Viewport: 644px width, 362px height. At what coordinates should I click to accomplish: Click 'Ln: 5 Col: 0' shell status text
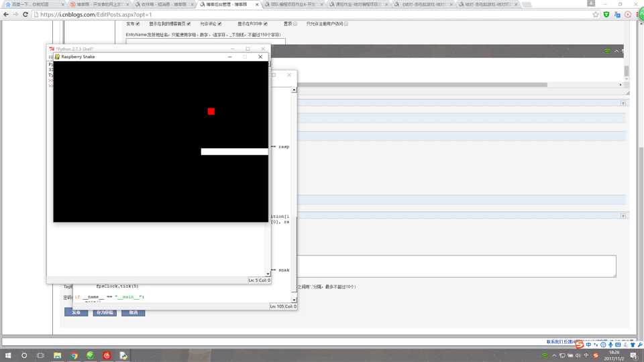[x=259, y=280]
